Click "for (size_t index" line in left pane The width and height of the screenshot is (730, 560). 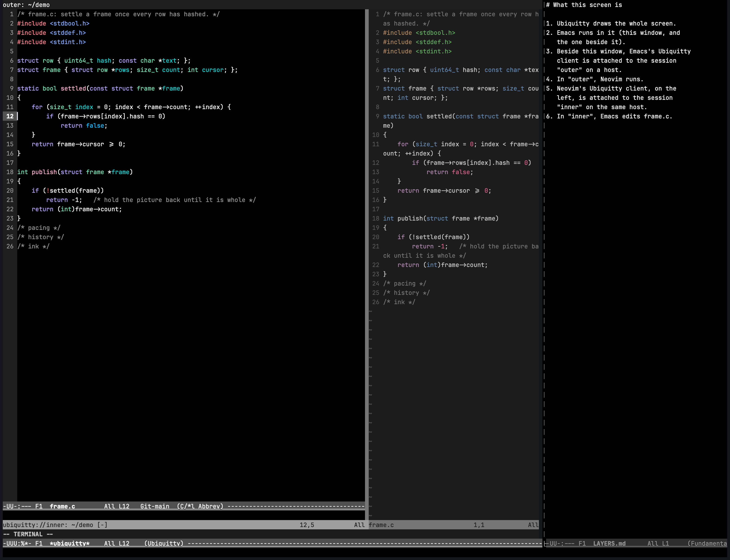tap(131, 107)
